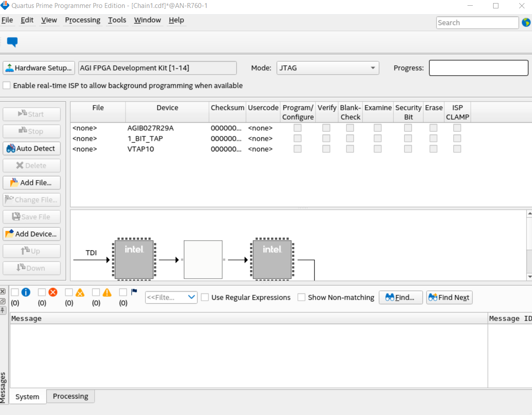Click the blue chat feedback icon
532x415 pixels.
[x=12, y=42]
